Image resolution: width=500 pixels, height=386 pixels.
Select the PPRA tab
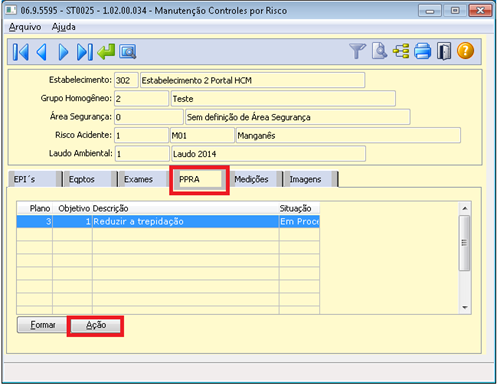[x=199, y=179]
